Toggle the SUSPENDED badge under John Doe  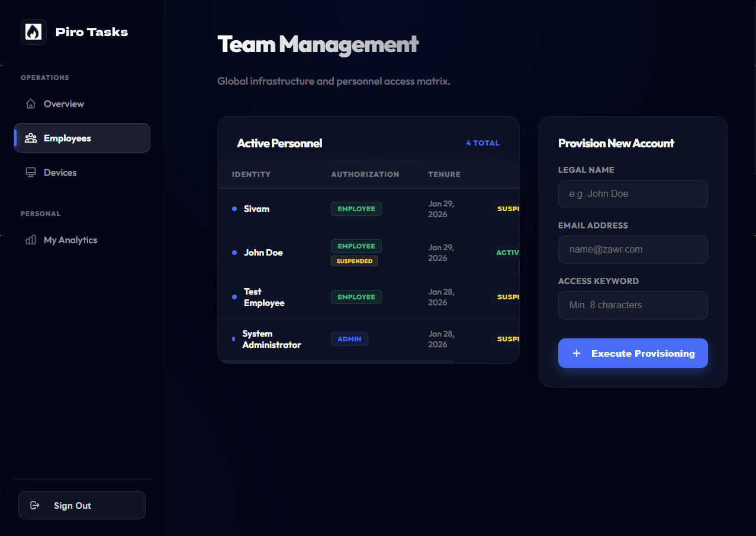pyautogui.click(x=354, y=260)
